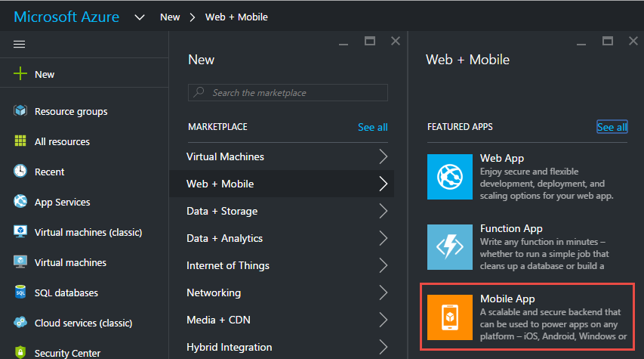Open the All resources sidebar label
Screen dimensions: 644x359
[x=62, y=141]
